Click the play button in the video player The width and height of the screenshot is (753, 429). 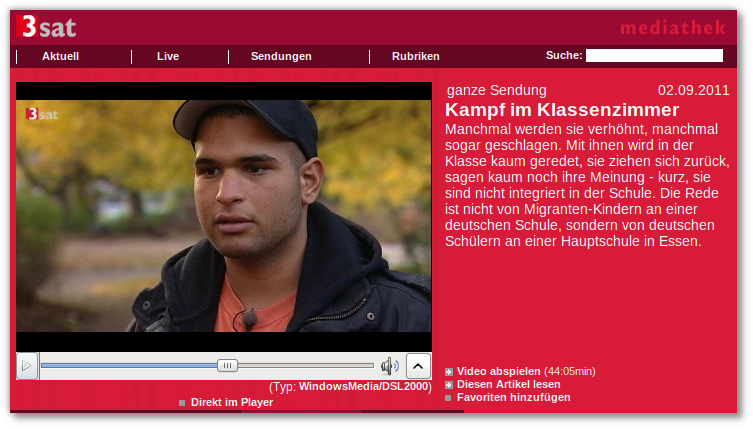point(27,366)
